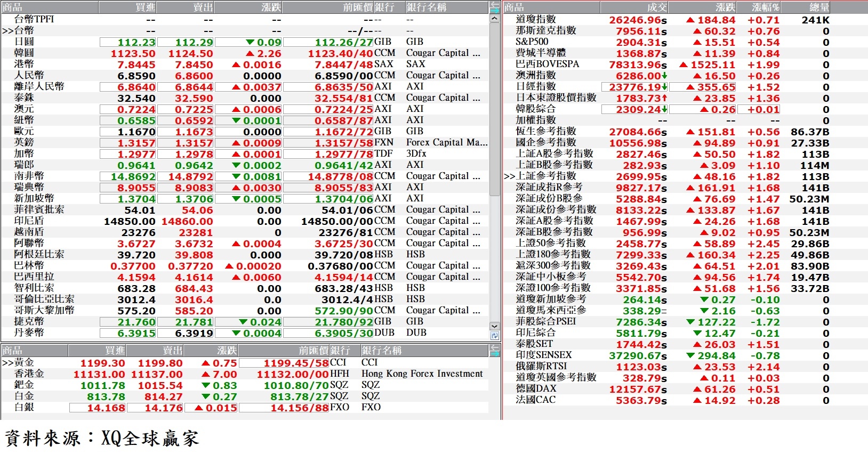Viewport: 868px width, 454px height.
Task: Click the 銀行名稱 header in the forex table
Action: click(x=446, y=7)
